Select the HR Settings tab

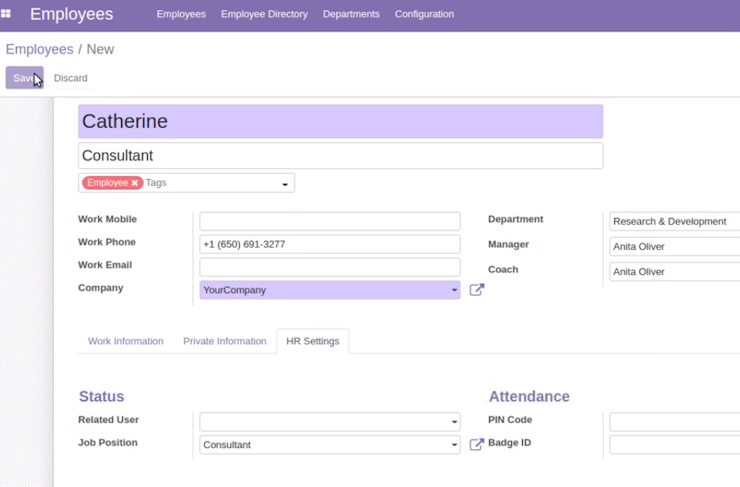[313, 341]
